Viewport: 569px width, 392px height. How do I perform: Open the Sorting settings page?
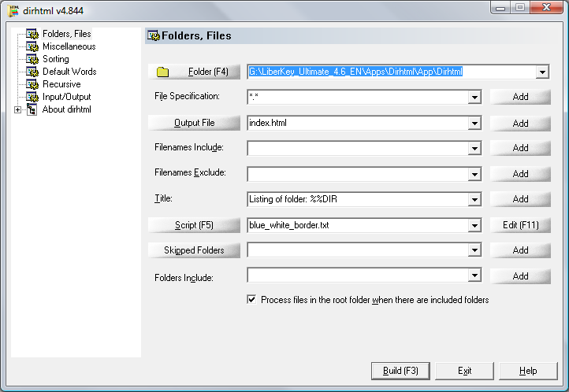pyautogui.click(x=55, y=59)
